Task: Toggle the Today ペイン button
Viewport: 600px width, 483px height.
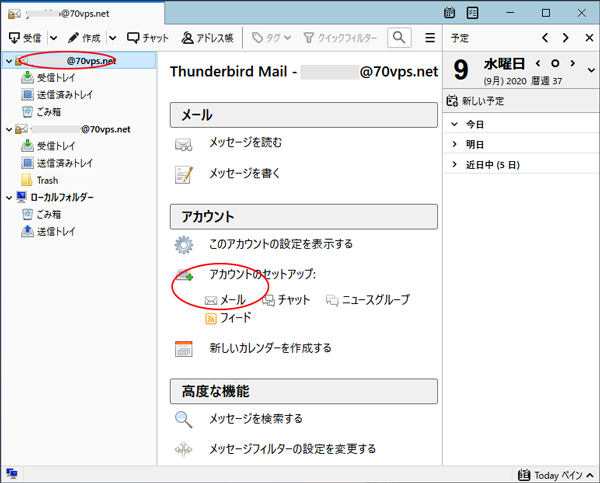Action: click(x=556, y=475)
